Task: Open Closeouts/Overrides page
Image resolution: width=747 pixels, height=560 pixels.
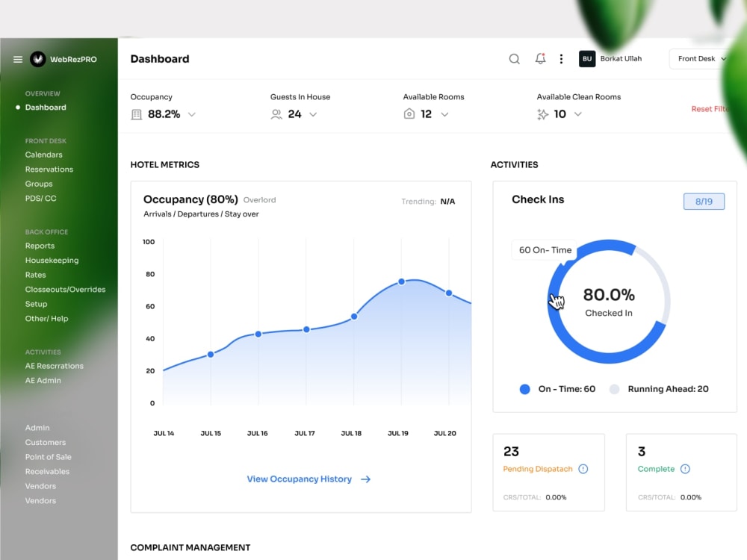Action: (65, 290)
